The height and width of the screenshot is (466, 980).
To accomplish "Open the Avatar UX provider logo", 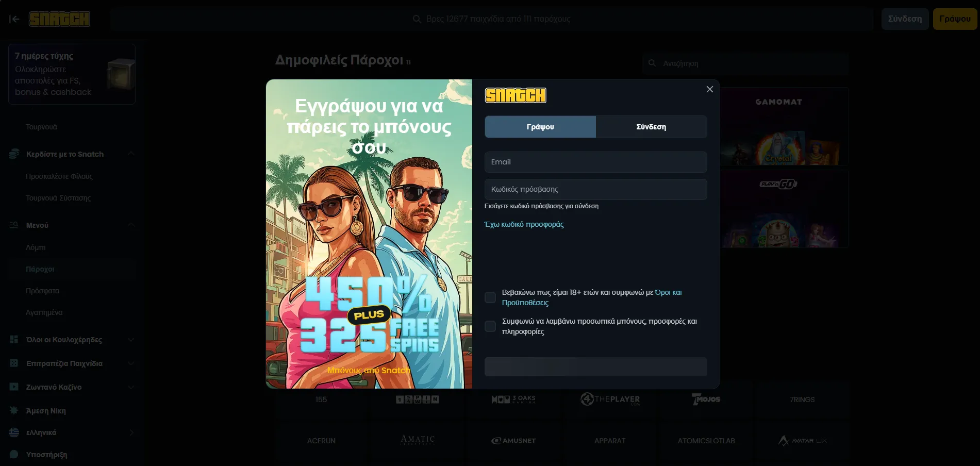I will pyautogui.click(x=803, y=441).
